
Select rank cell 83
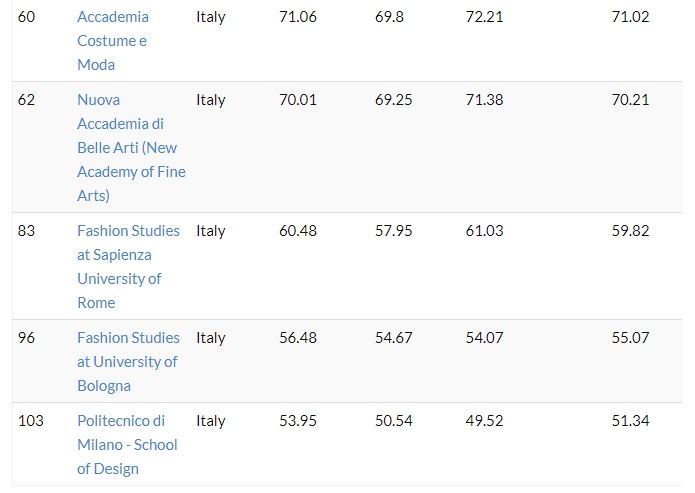[26, 231]
